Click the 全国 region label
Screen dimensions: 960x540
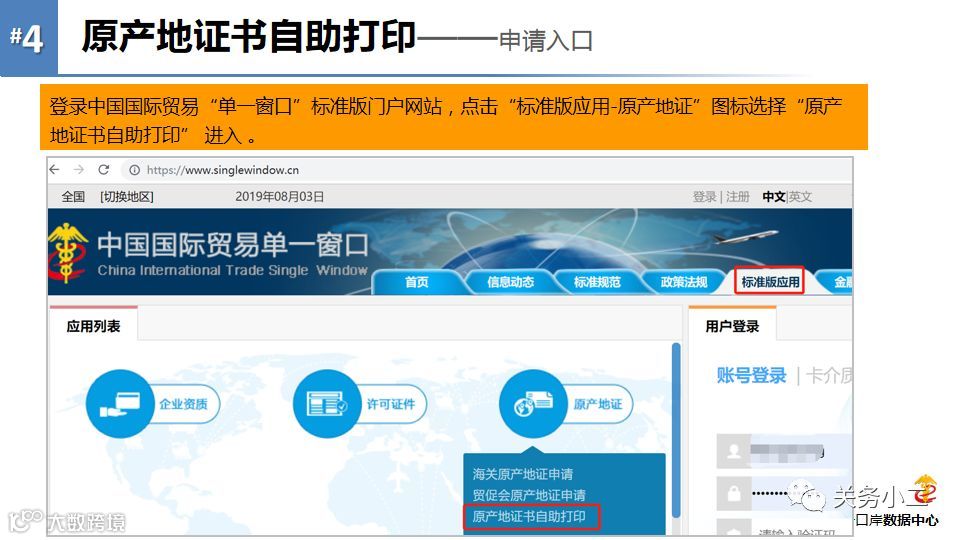pyautogui.click(x=73, y=197)
